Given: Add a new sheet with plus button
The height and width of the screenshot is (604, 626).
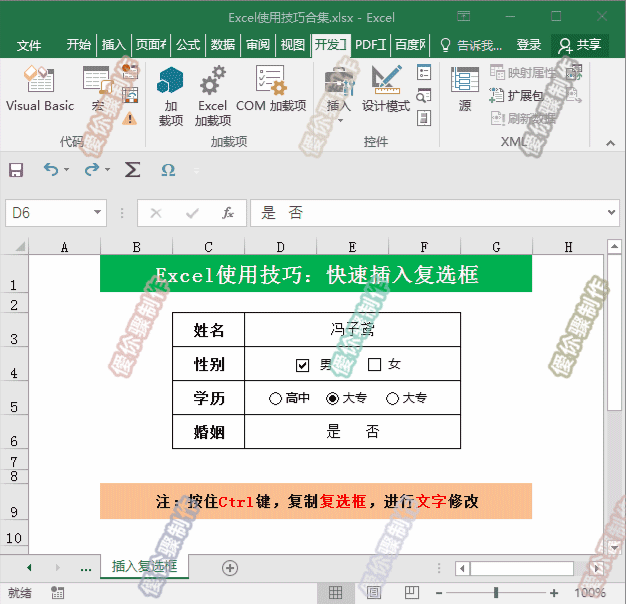Looking at the screenshot, I should tap(230, 568).
